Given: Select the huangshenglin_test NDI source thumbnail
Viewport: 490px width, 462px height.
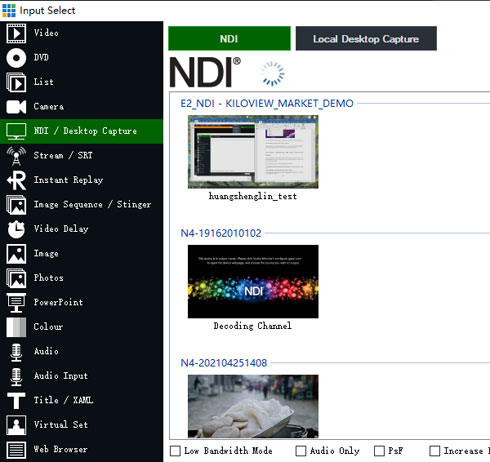Looking at the screenshot, I should pos(253,152).
